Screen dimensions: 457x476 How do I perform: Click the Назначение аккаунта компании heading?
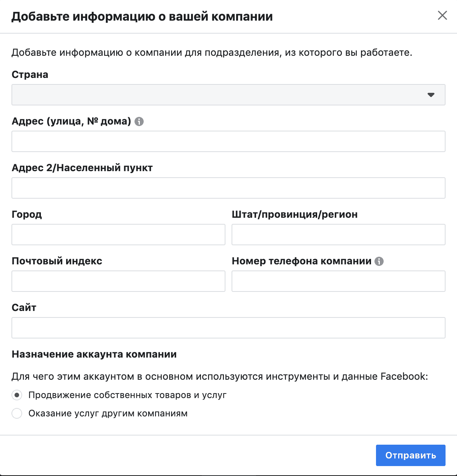[94, 354]
